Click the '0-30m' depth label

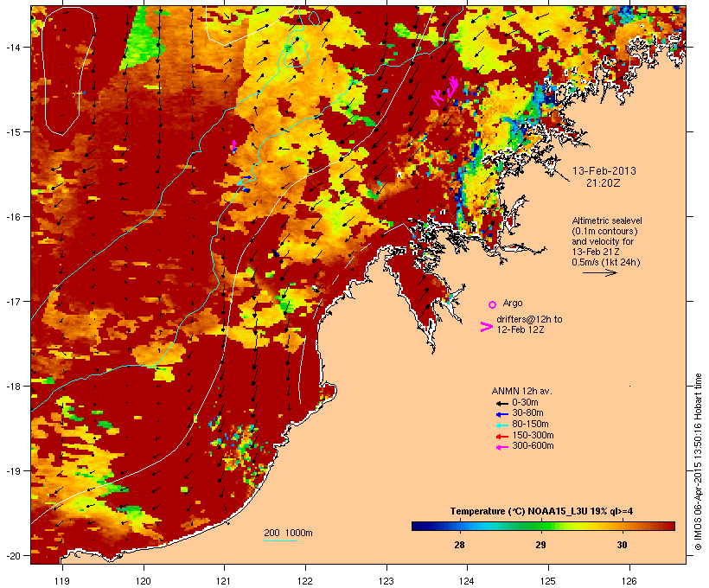[525, 403]
